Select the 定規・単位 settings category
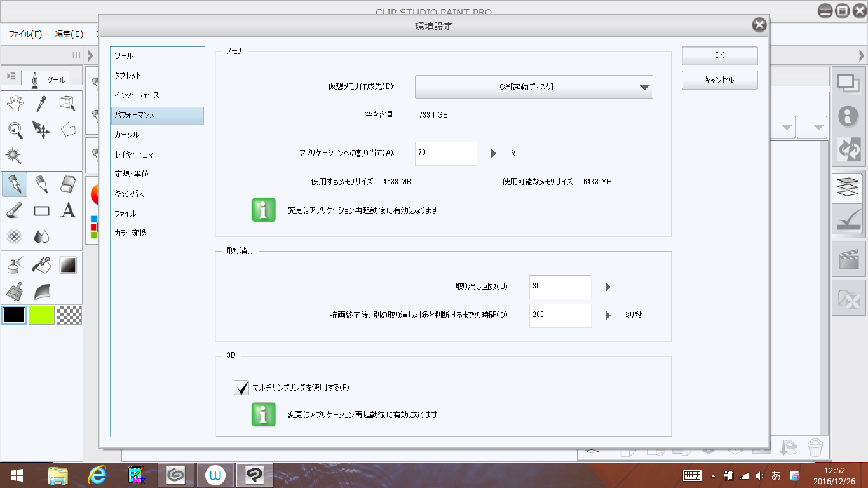 pyautogui.click(x=157, y=174)
